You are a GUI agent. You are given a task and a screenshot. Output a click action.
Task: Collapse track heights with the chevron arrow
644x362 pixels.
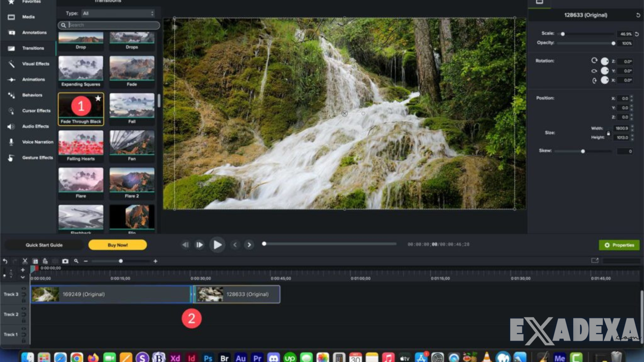pyautogui.click(x=23, y=277)
